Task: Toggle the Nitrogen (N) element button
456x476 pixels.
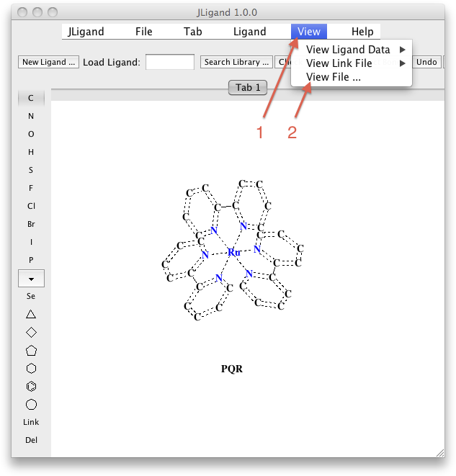Action: 31,116
